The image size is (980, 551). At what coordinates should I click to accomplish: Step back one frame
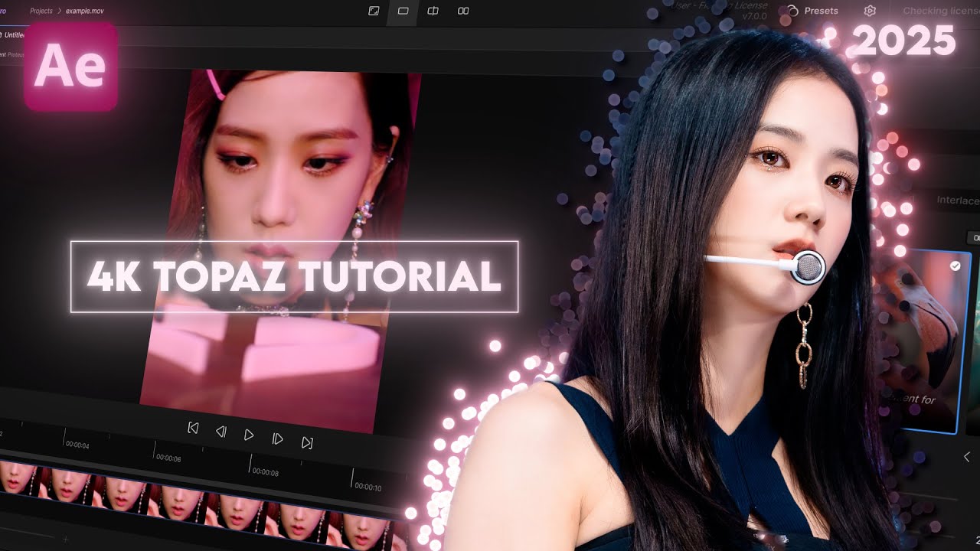[x=220, y=432]
